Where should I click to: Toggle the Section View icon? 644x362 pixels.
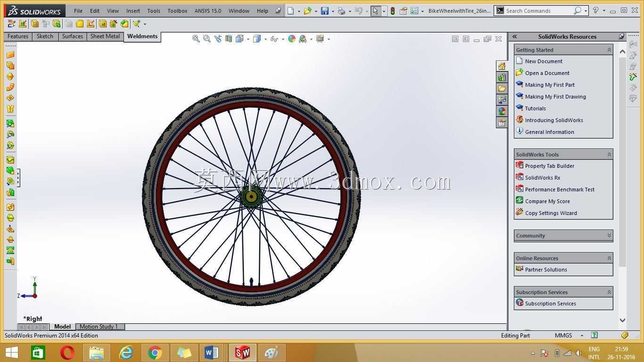(x=229, y=39)
